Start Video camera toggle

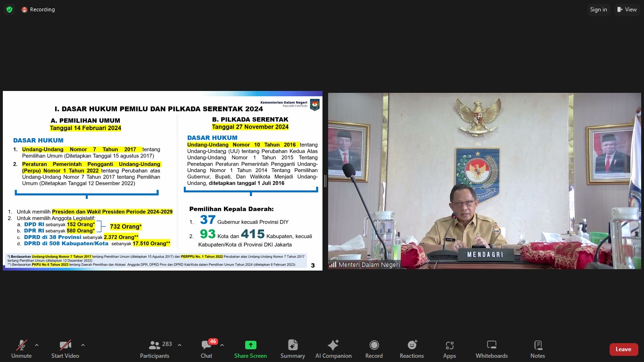[x=65, y=349]
